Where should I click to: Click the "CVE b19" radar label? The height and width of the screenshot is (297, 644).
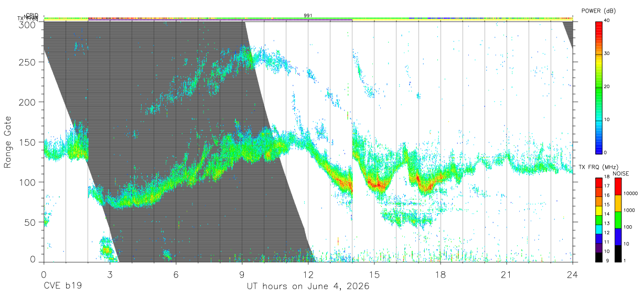click(62, 287)
